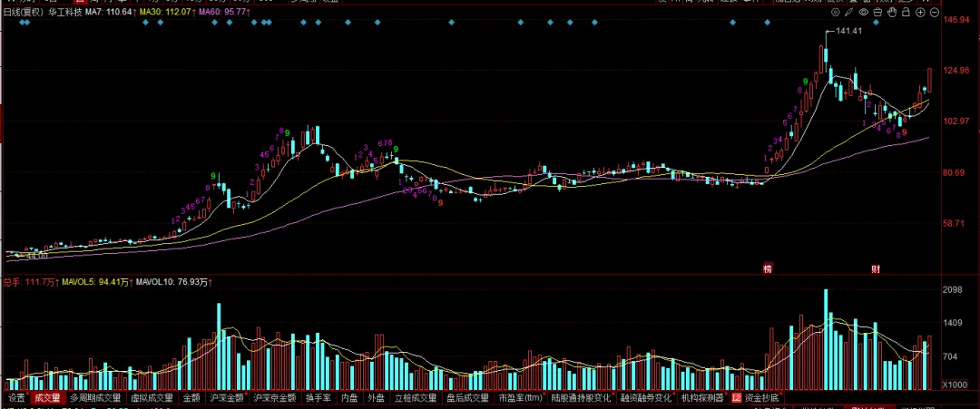980x409 pixels.
Task: Click the green 9 marker below the 141.41 peak
Action: coord(806,82)
